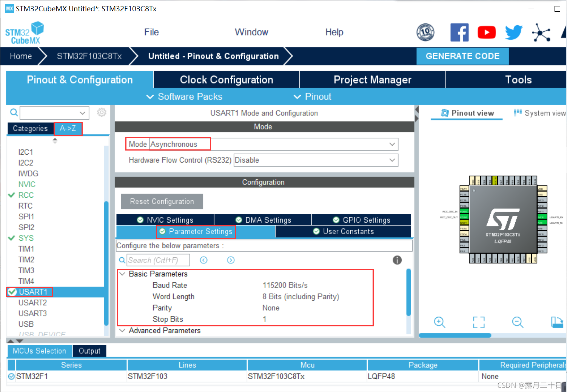Zoom out of the pinout chip view
This screenshot has height=392, width=567.
pyautogui.click(x=518, y=322)
